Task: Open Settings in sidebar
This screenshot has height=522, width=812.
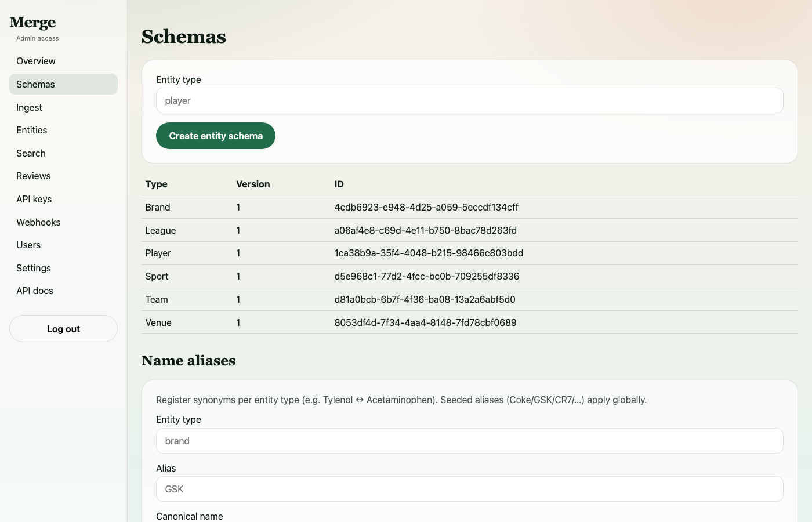Action: tap(63, 268)
